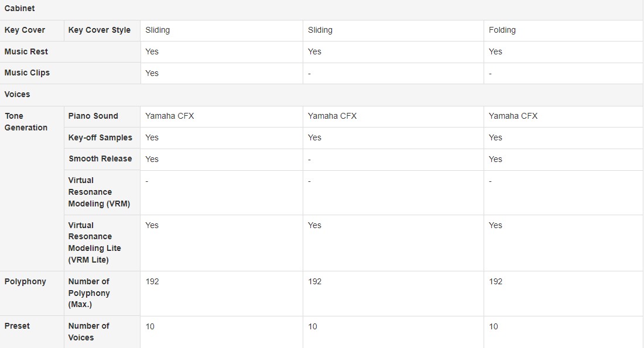The width and height of the screenshot is (644, 348).
Task: Click the Cabinet section header row
Action: pyautogui.click(x=20, y=9)
